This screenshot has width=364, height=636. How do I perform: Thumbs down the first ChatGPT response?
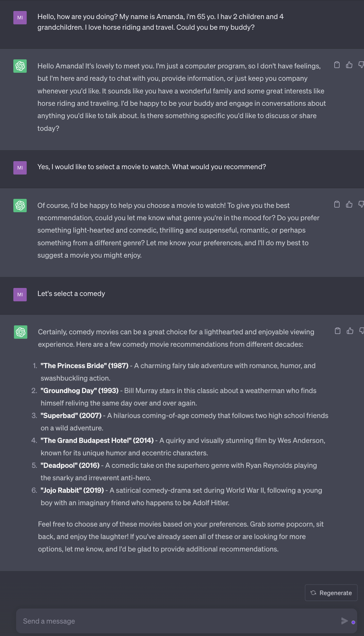[361, 65]
